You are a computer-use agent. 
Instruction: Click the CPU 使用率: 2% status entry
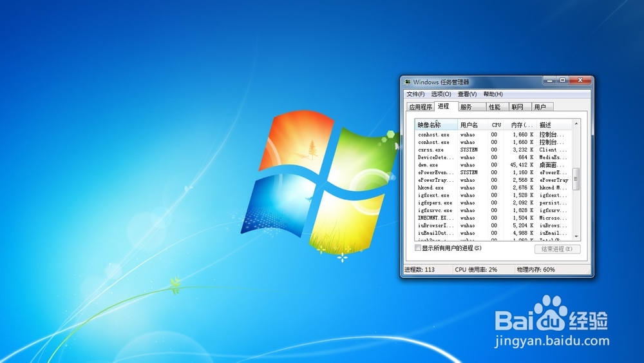click(x=476, y=270)
